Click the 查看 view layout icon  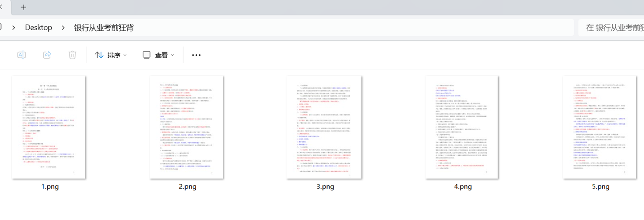click(x=146, y=55)
